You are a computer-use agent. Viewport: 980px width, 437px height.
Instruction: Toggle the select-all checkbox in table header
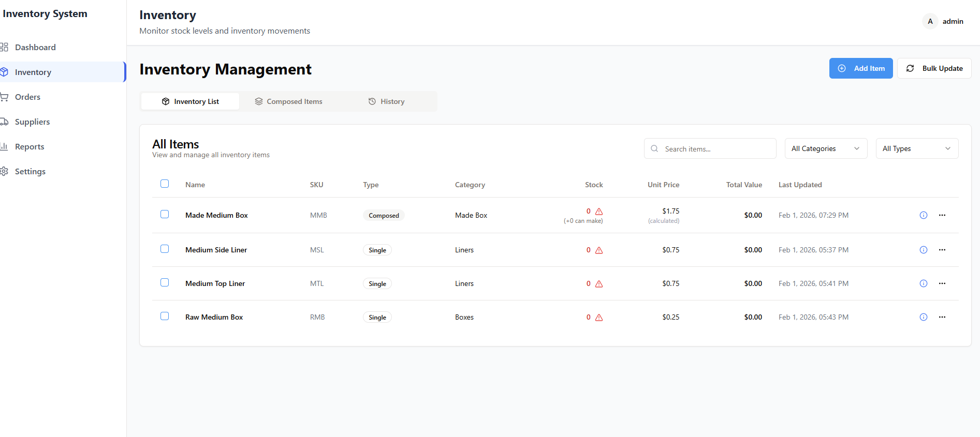click(x=165, y=184)
